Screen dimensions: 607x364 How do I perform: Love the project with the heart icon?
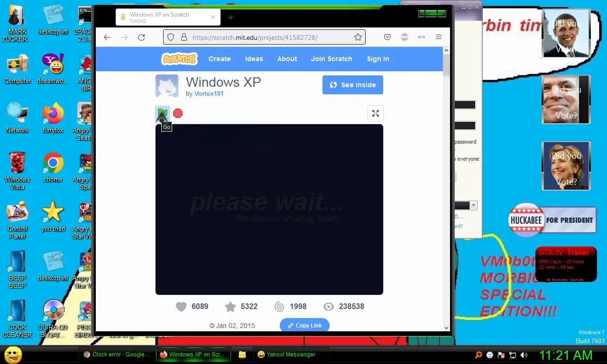tap(181, 307)
